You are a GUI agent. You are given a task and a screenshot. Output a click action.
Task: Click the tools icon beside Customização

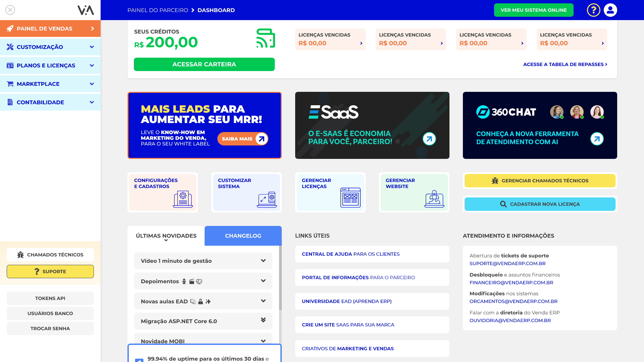coord(10,47)
